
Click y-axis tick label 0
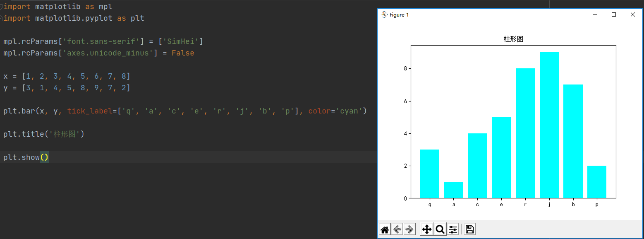tap(405, 198)
